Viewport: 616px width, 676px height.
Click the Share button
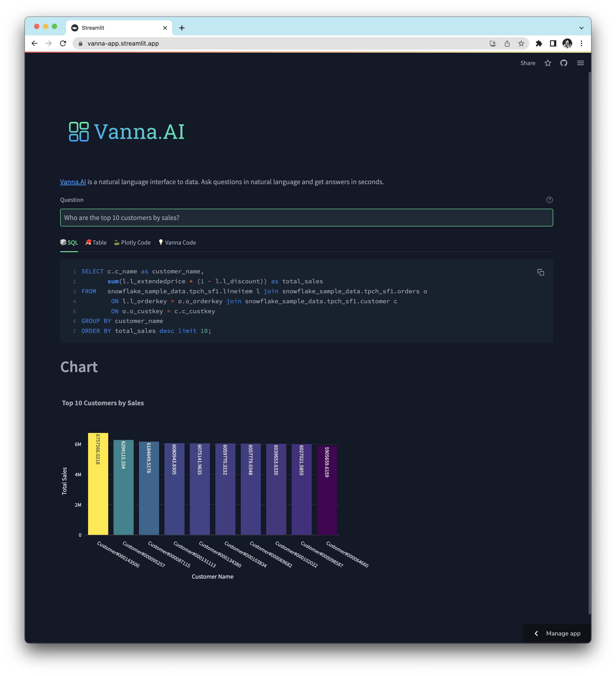pos(528,63)
